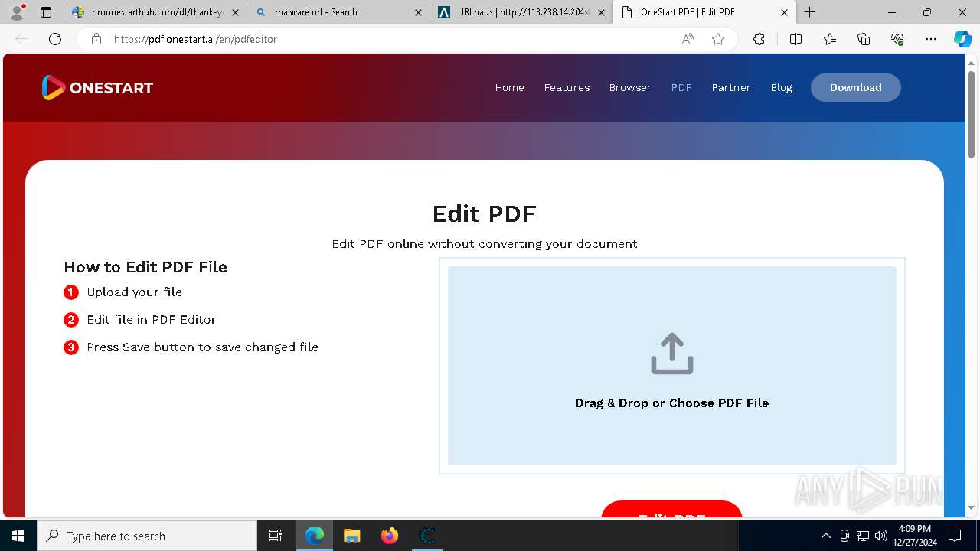Open the browser profile icon
The height and width of the screenshot is (551, 980).
click(16, 12)
